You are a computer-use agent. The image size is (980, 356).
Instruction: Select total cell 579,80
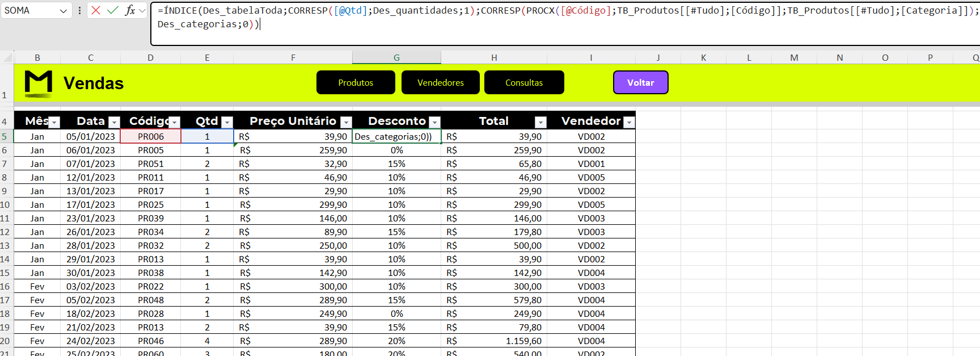[x=494, y=300]
